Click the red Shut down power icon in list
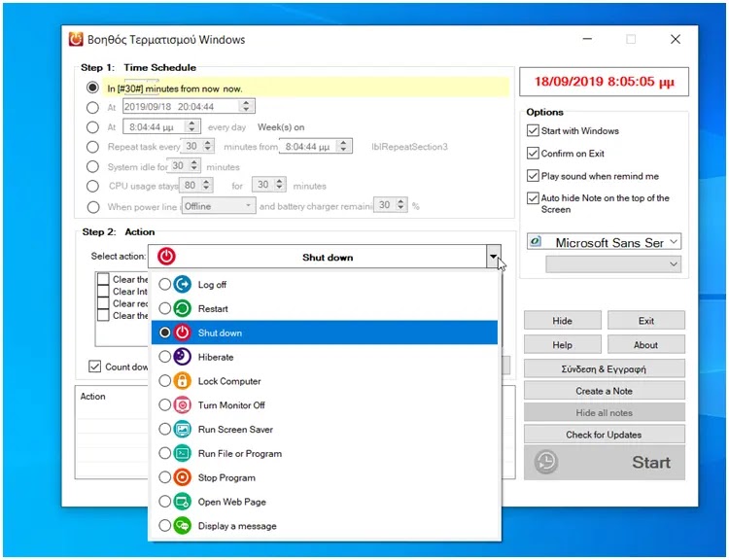This screenshot has height=560, width=729. [183, 332]
